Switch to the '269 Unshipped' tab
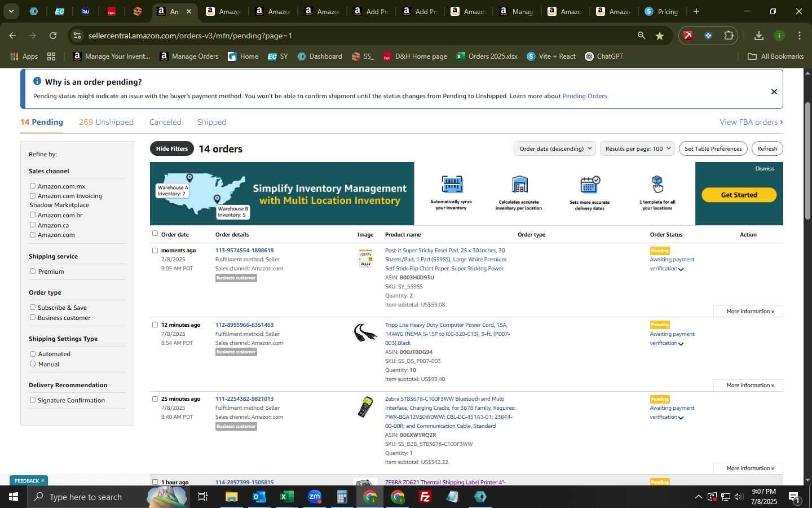The width and height of the screenshot is (812, 508). click(x=106, y=122)
